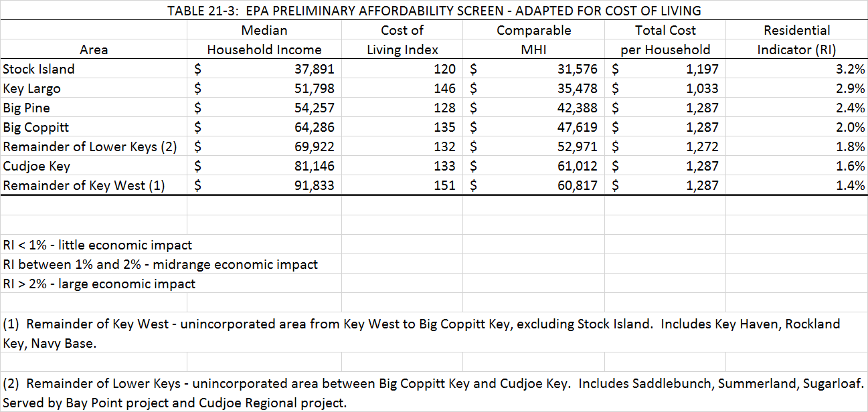Select the RI > 2% large economic impact note
Image resolution: width=868 pixels, height=412 pixels.
(99, 284)
